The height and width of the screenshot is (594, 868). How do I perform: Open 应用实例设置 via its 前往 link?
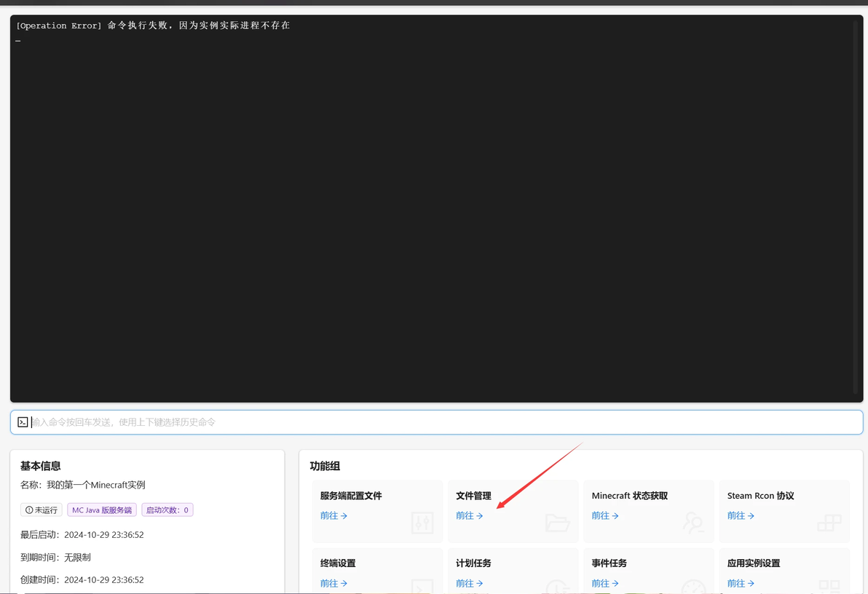tap(741, 583)
